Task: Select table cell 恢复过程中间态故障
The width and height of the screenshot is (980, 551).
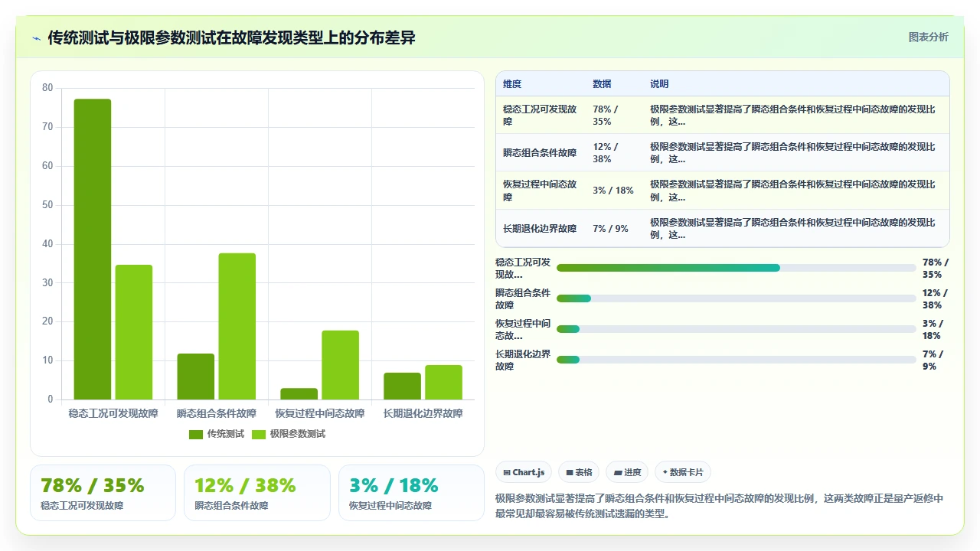Action: 540,191
